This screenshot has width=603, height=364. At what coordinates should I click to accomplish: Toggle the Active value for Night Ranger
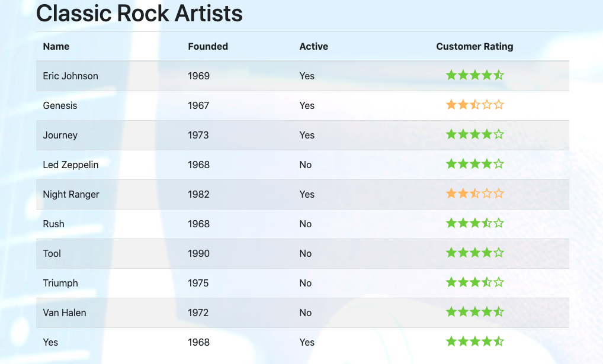point(307,194)
